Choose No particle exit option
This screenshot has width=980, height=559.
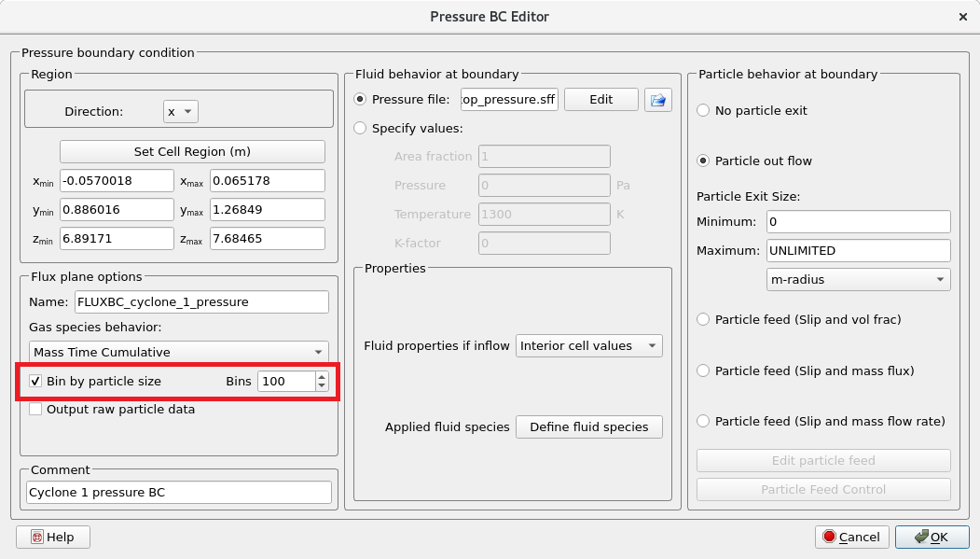point(704,110)
